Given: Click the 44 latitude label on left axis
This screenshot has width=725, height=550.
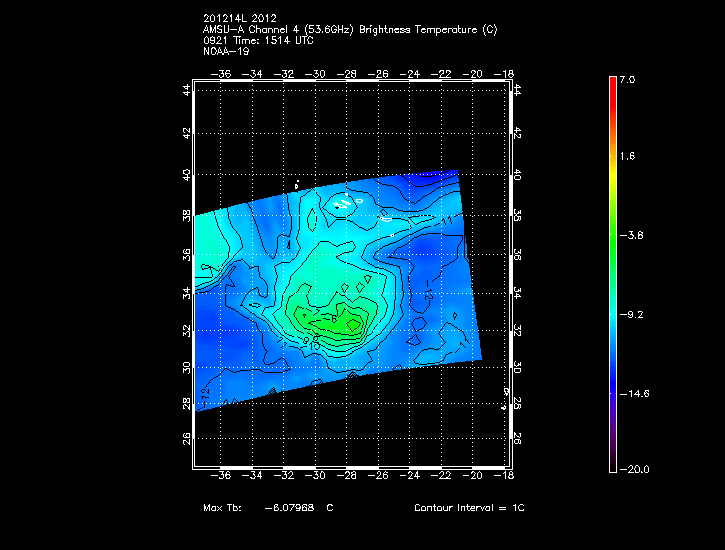Looking at the screenshot, I should tap(186, 89).
